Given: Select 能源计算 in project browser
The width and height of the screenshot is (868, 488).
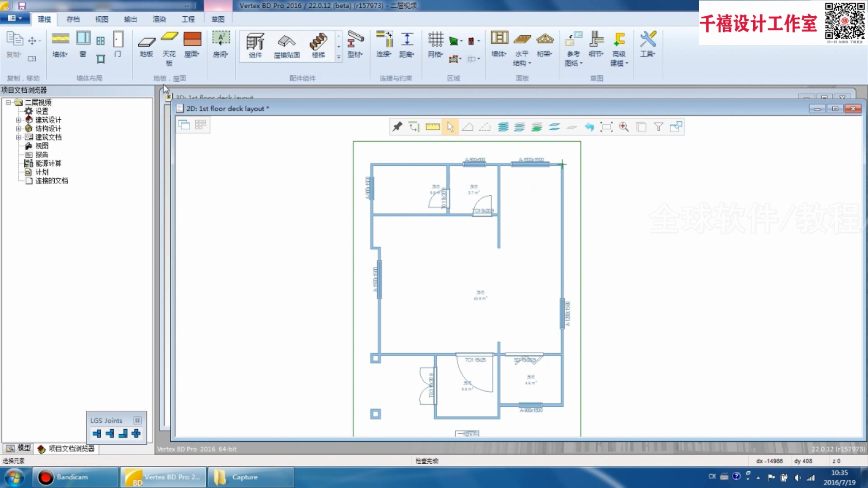Looking at the screenshot, I should coord(48,163).
